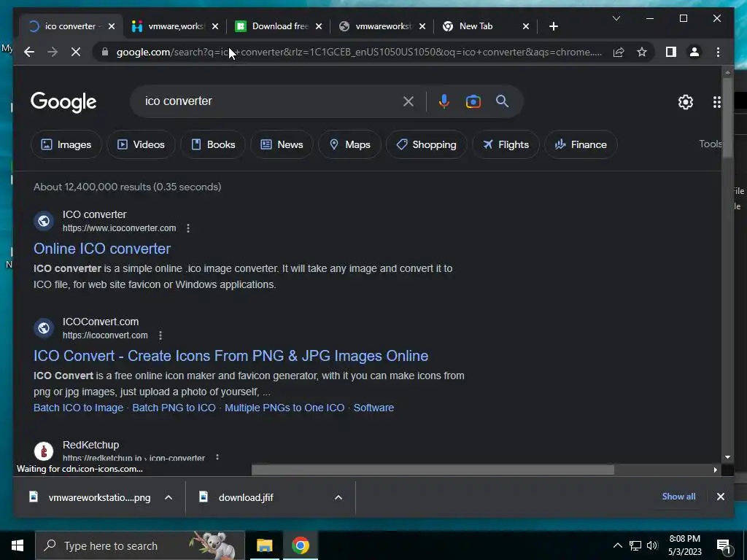Screen dimensions: 747x560
Task: Filter results by Books
Action: click(x=213, y=144)
